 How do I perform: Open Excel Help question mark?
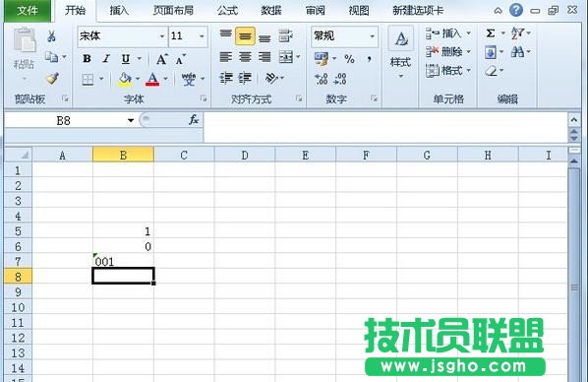pos(516,10)
